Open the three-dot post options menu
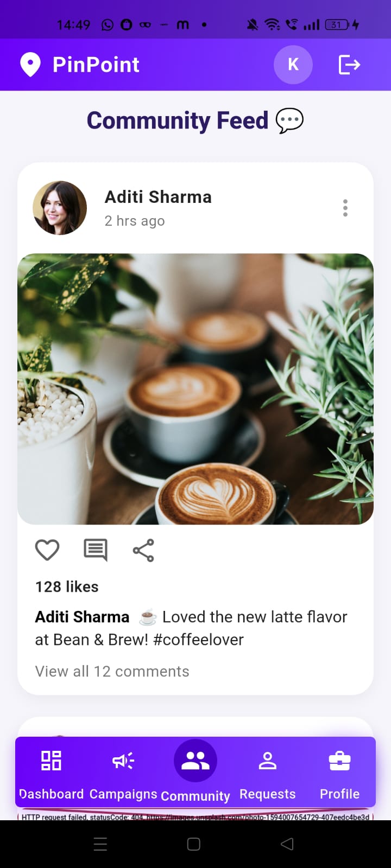The image size is (391, 868). click(x=345, y=208)
